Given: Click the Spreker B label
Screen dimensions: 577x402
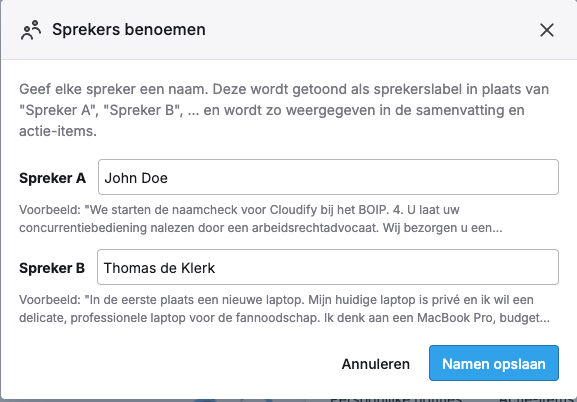Looking at the screenshot, I should [52, 268].
